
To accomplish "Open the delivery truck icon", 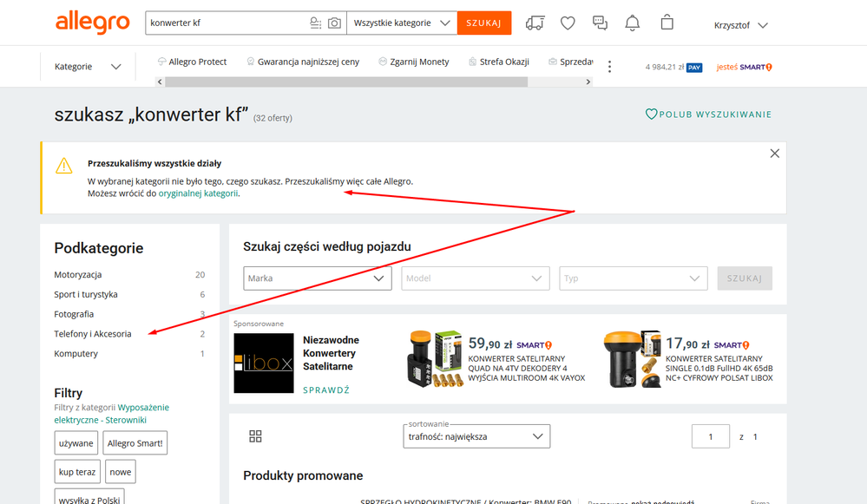I will pos(535,23).
